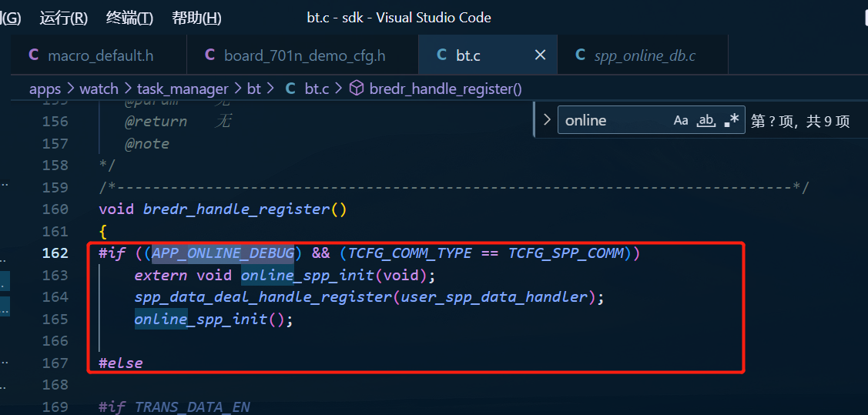Image resolution: width=868 pixels, height=415 pixels.
Task: Open the 帮助(H) menu
Action: point(196,18)
